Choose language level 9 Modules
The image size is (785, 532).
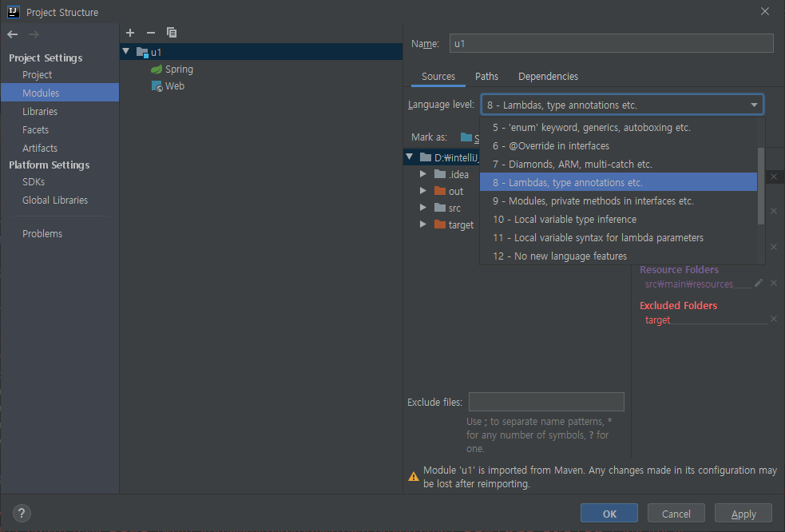point(618,200)
